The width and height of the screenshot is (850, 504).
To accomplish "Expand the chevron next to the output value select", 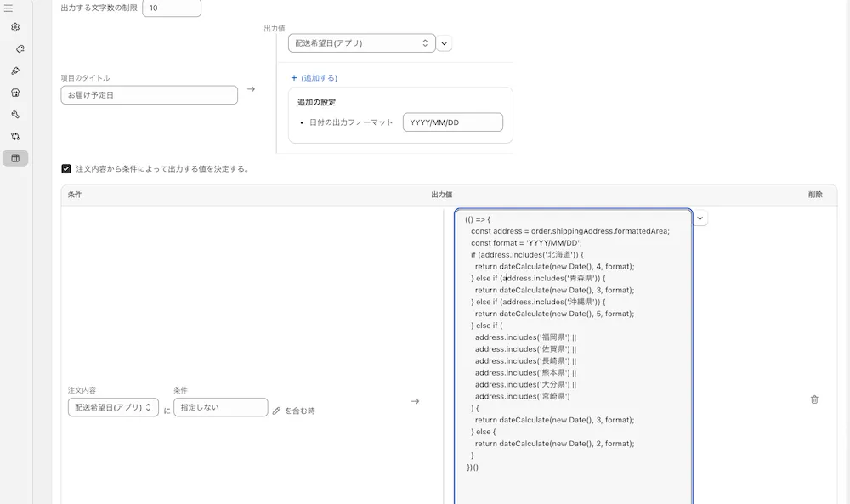I will click(x=445, y=43).
